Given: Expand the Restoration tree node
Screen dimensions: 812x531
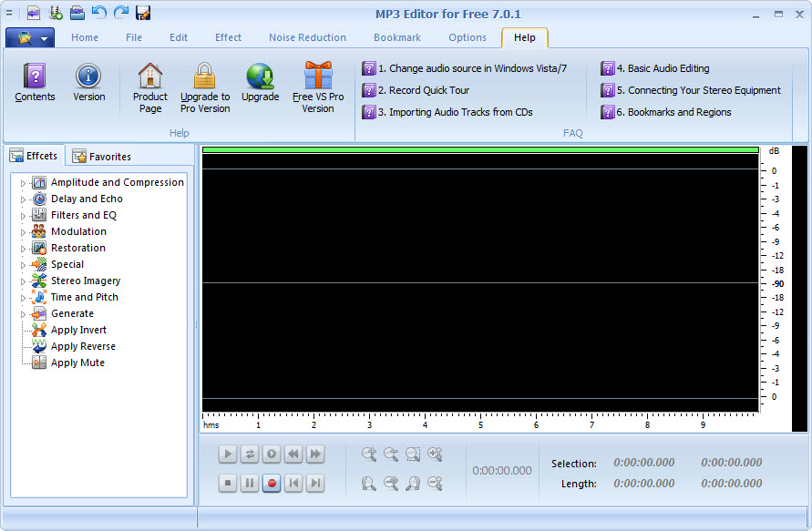Looking at the screenshot, I should point(23,249).
